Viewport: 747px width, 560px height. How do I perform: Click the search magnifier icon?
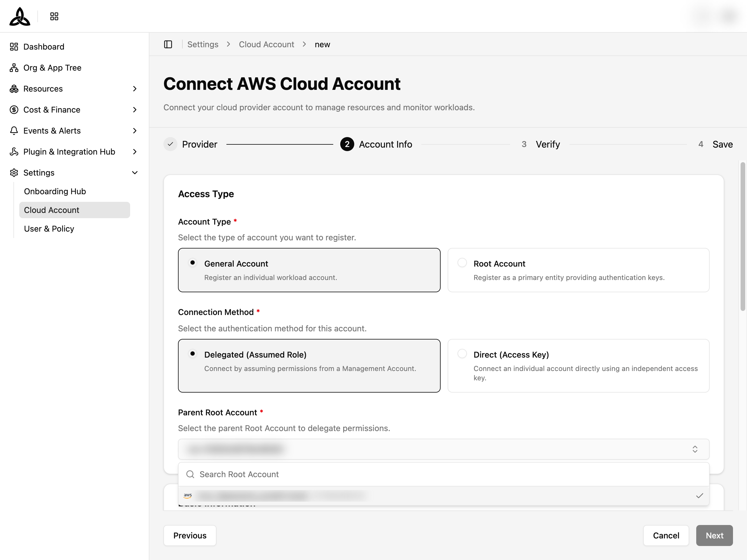pyautogui.click(x=190, y=474)
